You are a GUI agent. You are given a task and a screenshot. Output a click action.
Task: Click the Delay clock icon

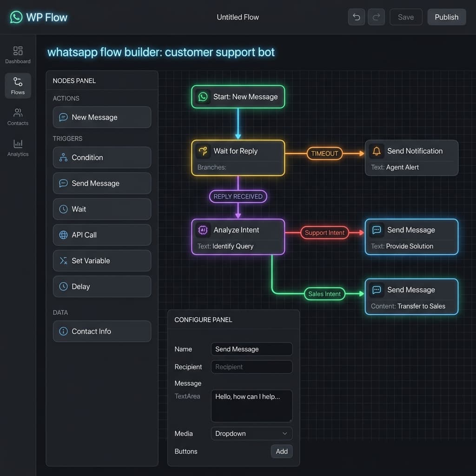point(63,286)
